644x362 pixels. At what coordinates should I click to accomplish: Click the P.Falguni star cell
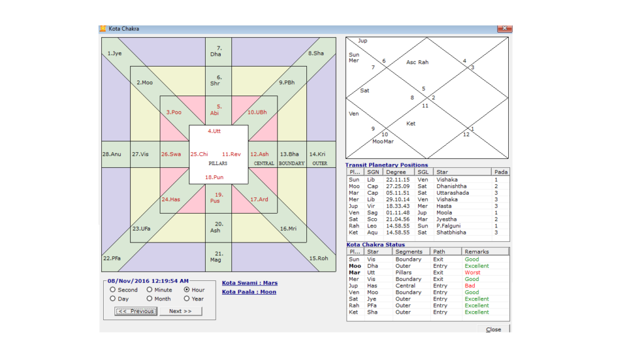tap(448, 226)
